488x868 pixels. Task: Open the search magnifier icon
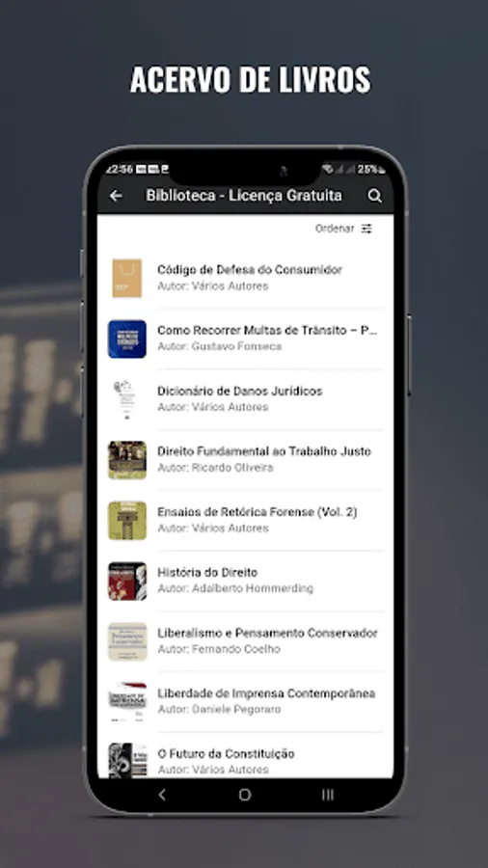click(x=374, y=196)
